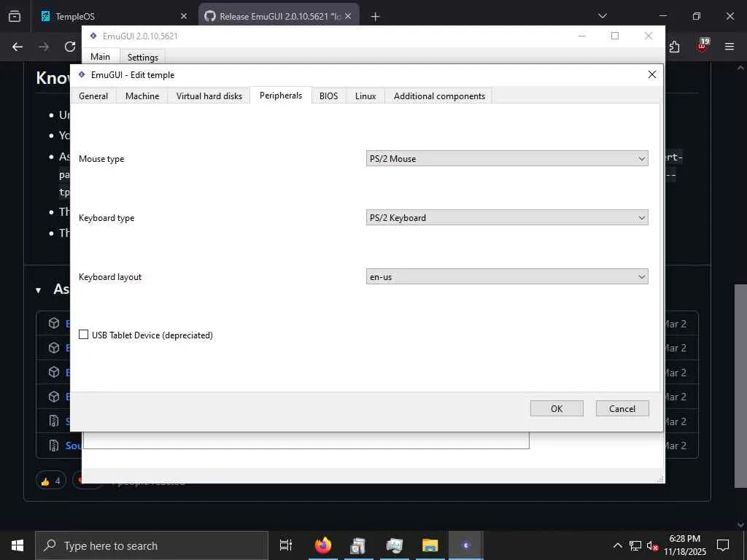Screen dimensions: 747x560
Task: Go back in the browser
Action: tap(18, 47)
